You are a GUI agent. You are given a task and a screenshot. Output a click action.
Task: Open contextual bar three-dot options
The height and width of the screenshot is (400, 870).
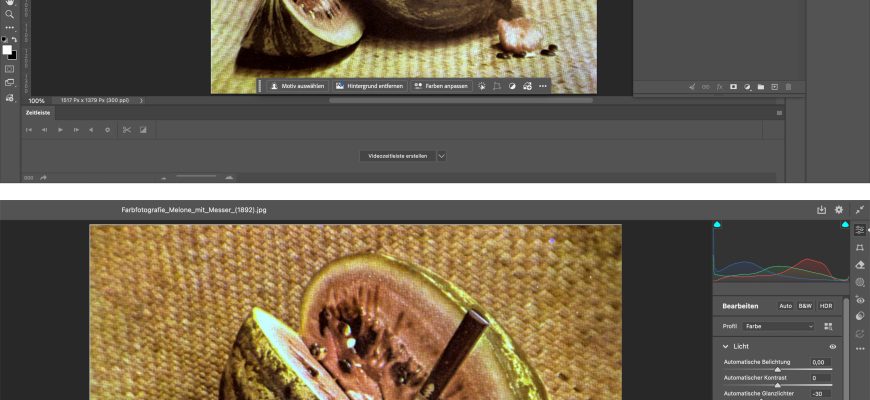click(x=543, y=87)
